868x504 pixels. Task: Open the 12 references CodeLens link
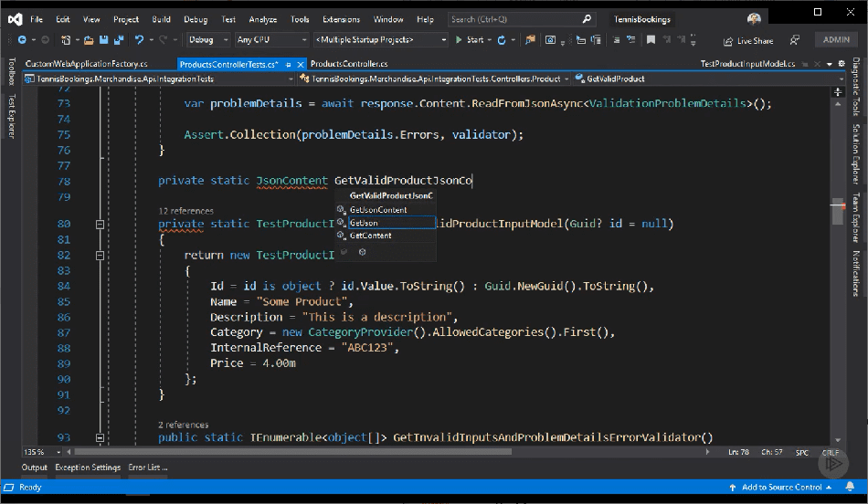tap(186, 211)
